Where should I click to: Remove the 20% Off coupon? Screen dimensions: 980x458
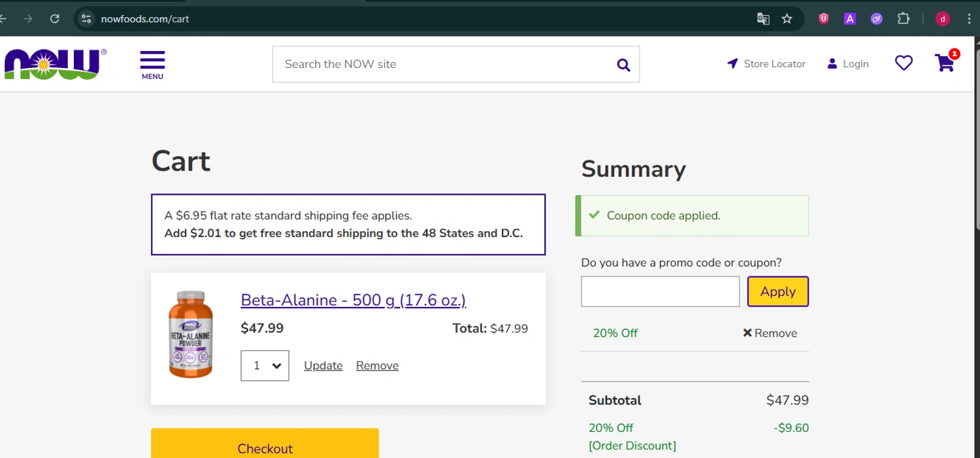point(770,333)
